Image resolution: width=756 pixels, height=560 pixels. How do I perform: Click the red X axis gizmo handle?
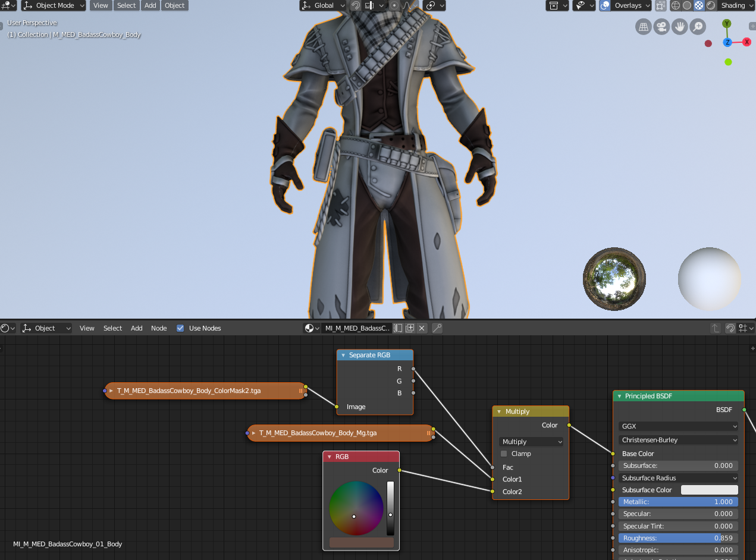coord(746,42)
